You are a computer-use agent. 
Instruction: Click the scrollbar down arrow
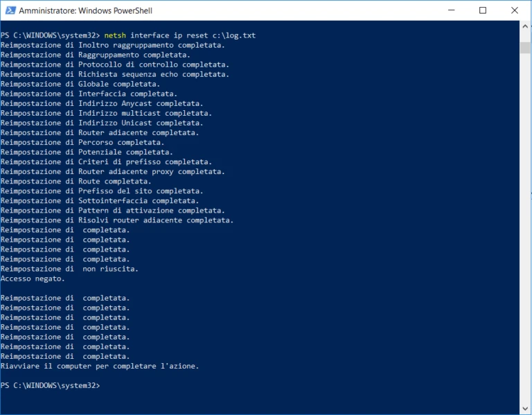(525, 409)
